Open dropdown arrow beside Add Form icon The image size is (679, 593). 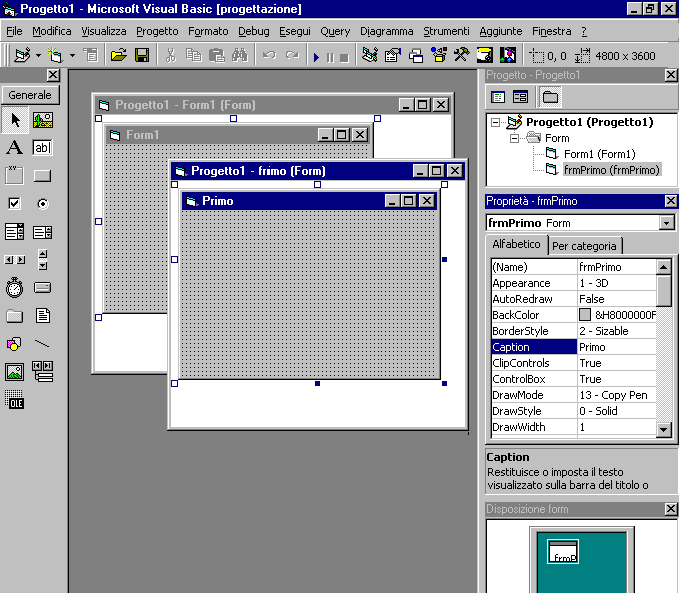[x=72, y=55]
